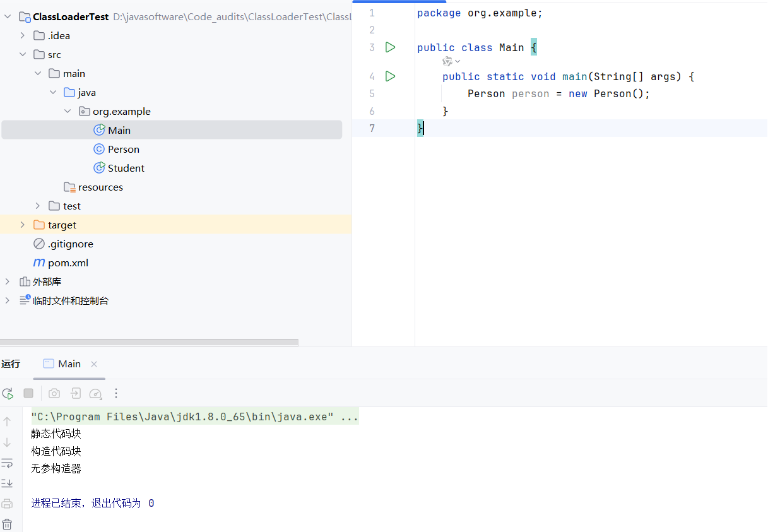Click the package org.example declaration
This screenshot has height=532, width=768.
(x=480, y=13)
